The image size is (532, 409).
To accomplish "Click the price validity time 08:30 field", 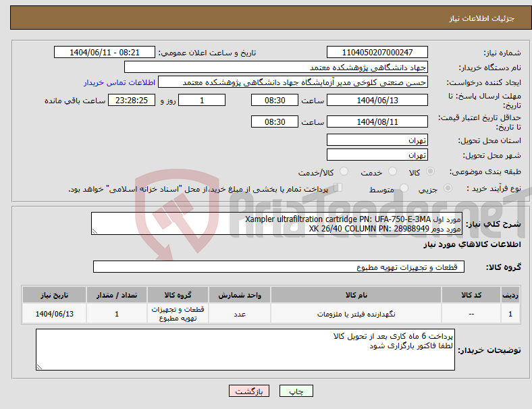I will click(275, 121).
